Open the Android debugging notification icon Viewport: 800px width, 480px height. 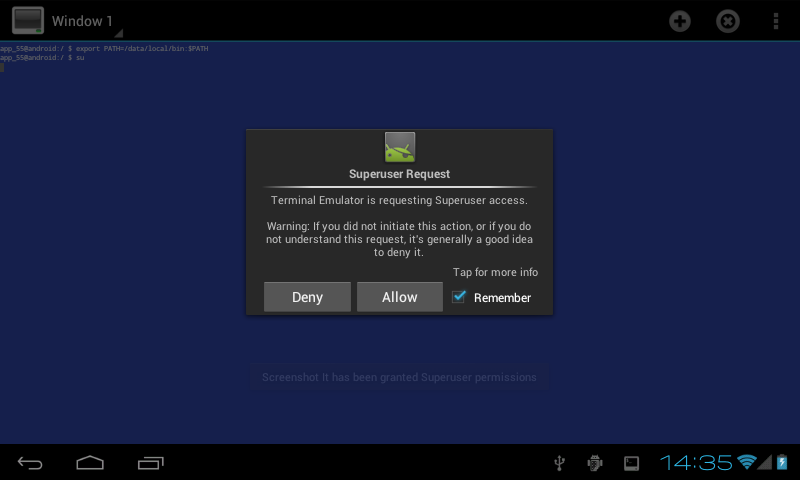click(x=595, y=463)
